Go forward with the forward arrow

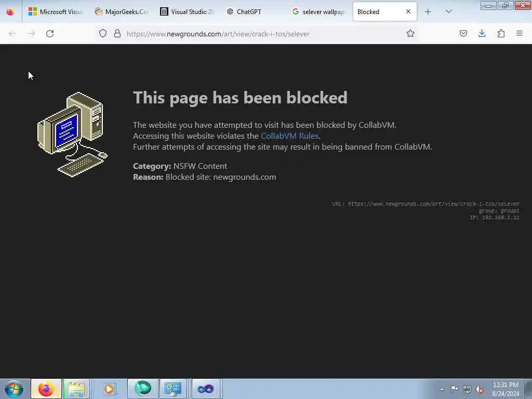[31, 34]
